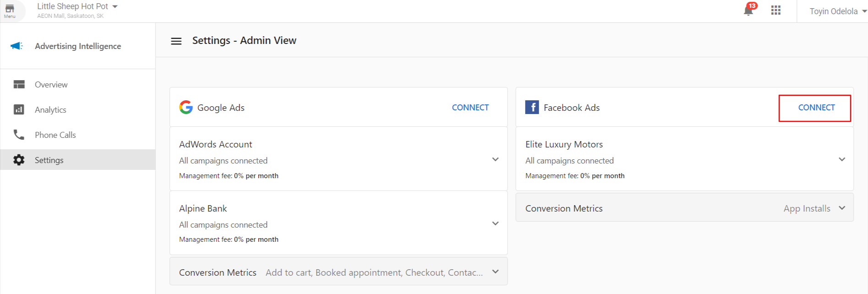This screenshot has width=868, height=294.
Task: Open the Overview section icon in sidebar
Action: [x=19, y=84]
